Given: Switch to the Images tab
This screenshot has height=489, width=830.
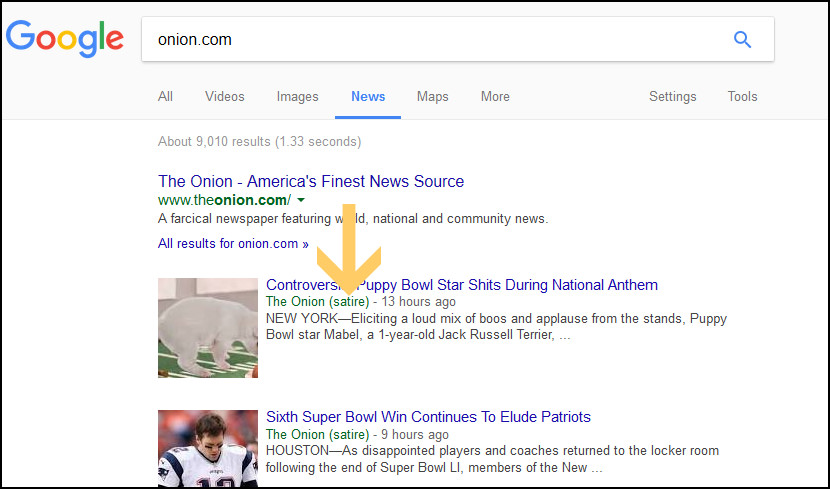Looking at the screenshot, I should click(x=297, y=96).
